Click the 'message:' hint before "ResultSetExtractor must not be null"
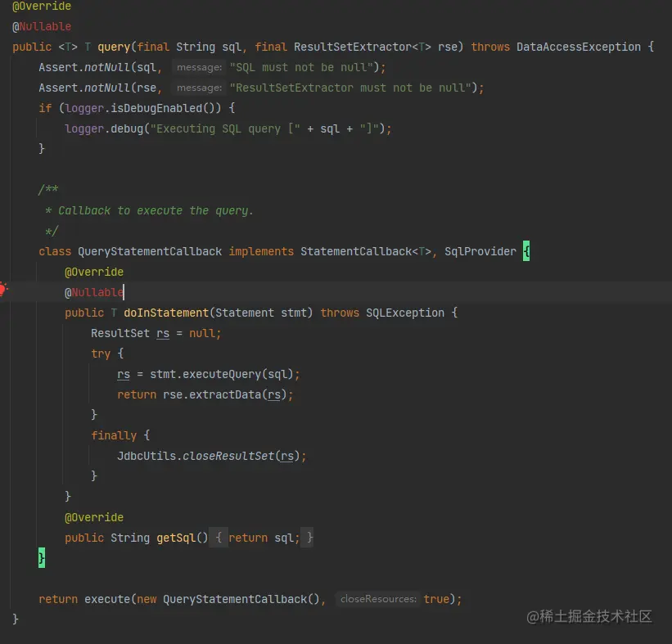 (x=199, y=88)
